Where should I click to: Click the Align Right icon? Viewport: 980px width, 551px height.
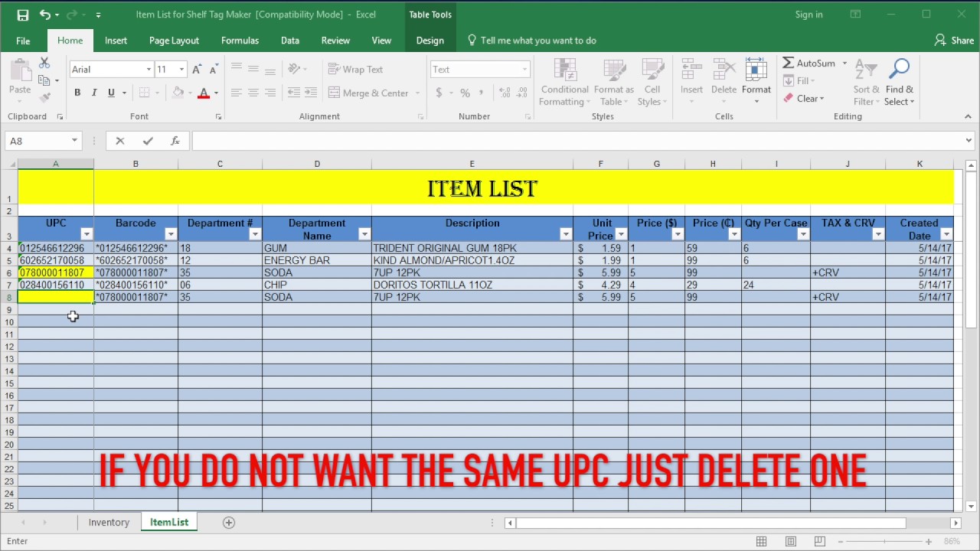[269, 93]
